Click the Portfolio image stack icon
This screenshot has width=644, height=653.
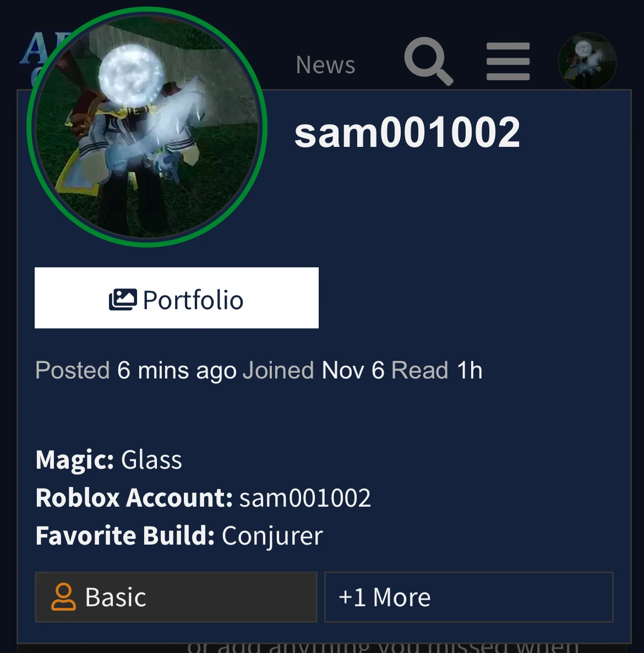point(123,299)
